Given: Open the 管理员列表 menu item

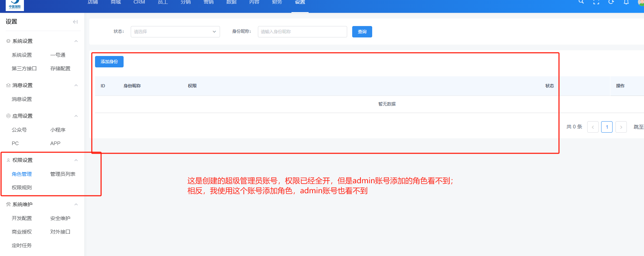Looking at the screenshot, I should tap(63, 174).
